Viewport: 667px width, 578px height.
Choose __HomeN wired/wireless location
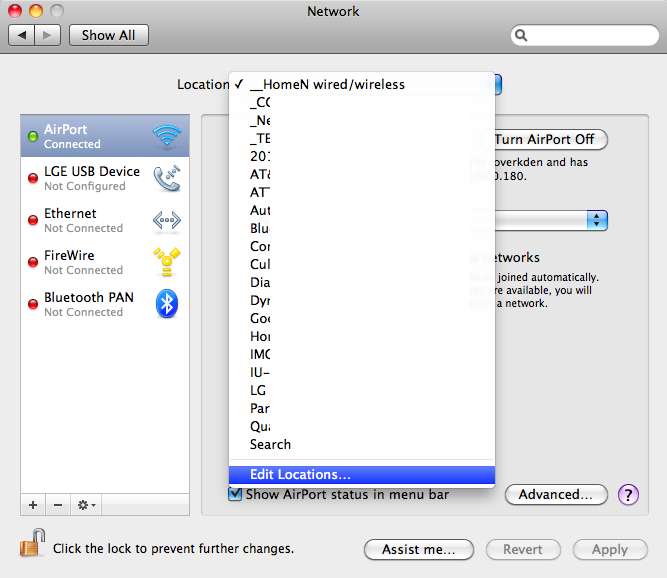[x=362, y=84]
